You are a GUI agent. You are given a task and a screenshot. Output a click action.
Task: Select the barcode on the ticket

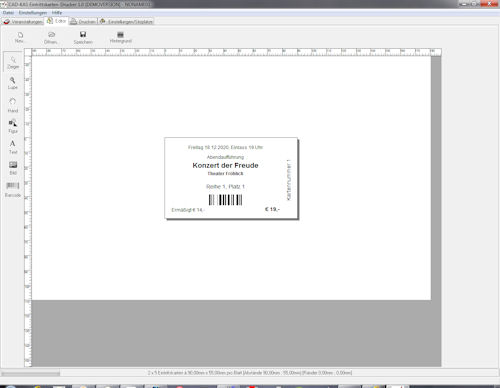coord(225,200)
